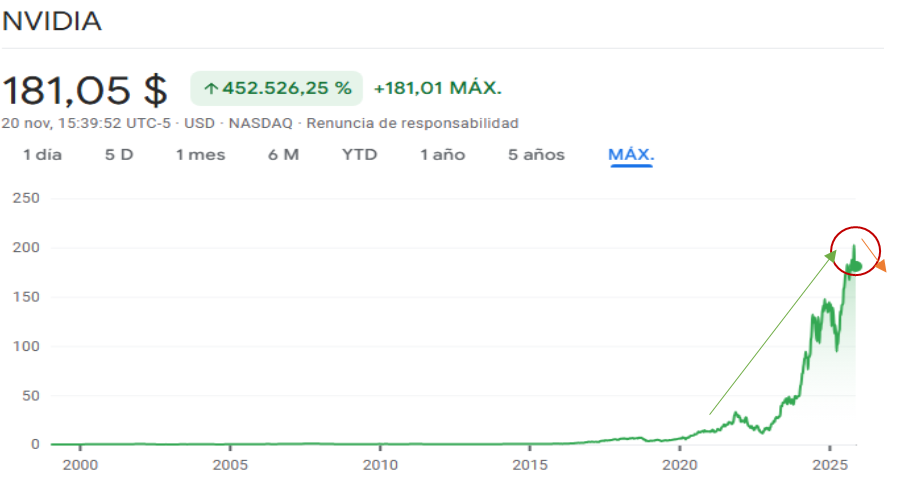The image size is (900, 487).
Task: Click the 250 value on the price axis
Action: tap(24, 199)
